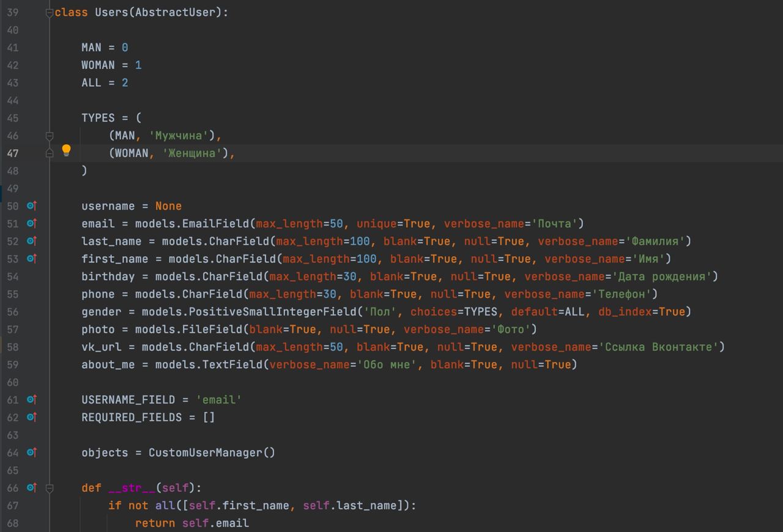Click override gutter icon on line 50
The height and width of the screenshot is (532, 783).
click(x=32, y=206)
